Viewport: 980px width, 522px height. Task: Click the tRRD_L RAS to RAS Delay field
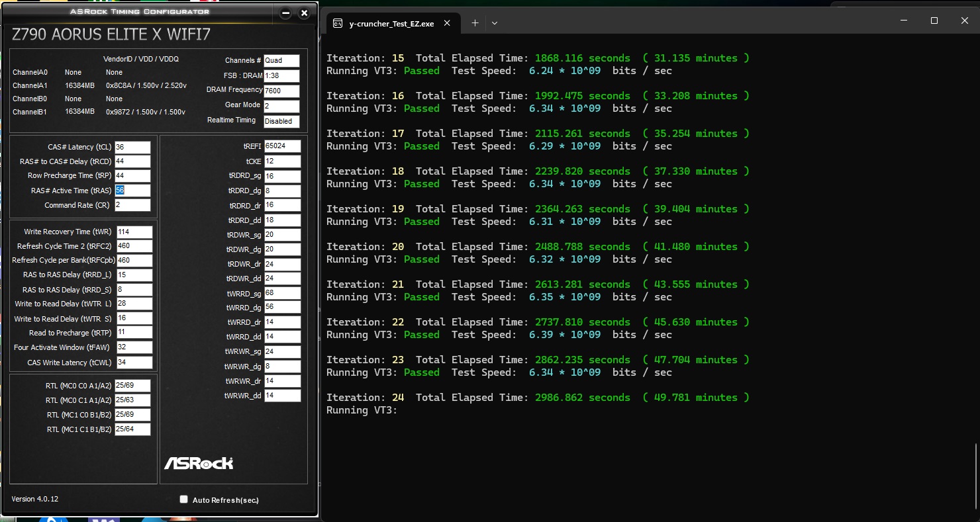(x=134, y=275)
